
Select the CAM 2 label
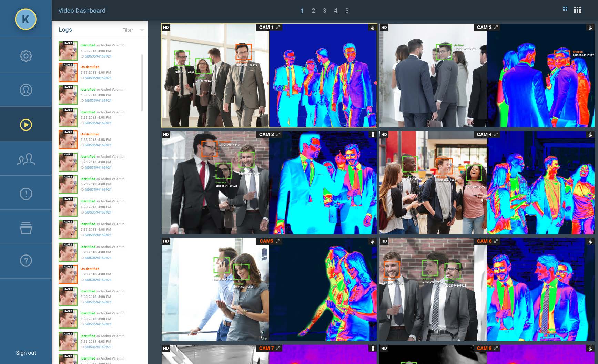pos(484,27)
